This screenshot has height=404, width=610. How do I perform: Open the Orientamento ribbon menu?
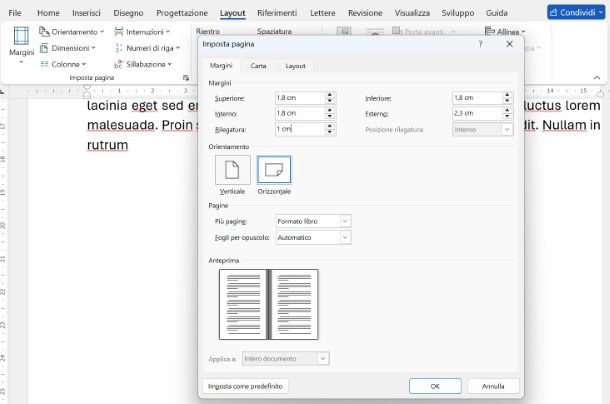72,32
